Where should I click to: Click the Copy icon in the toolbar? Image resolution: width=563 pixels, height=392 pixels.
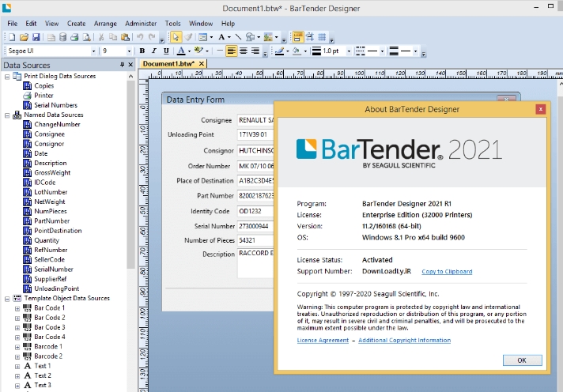pos(113,37)
